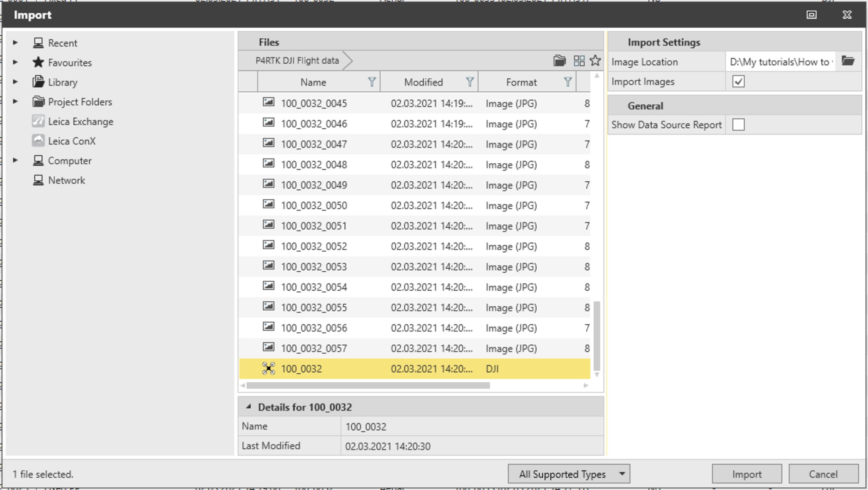Select file 100_0032_0054
The image size is (868, 490).
(x=414, y=287)
